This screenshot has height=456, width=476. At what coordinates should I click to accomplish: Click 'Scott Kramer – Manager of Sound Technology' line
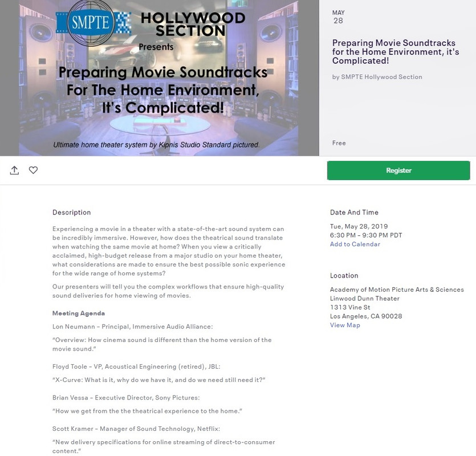coord(136,429)
